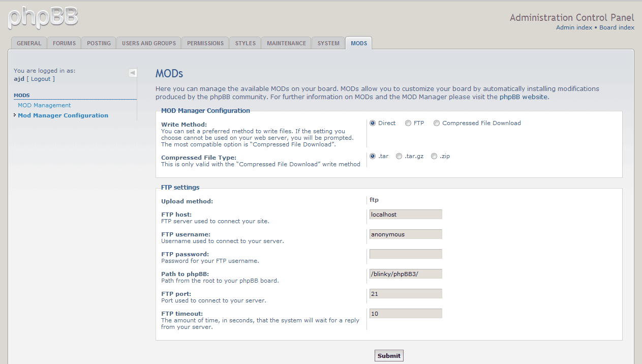Select the .zip file type
642x364 pixels.
434,156
